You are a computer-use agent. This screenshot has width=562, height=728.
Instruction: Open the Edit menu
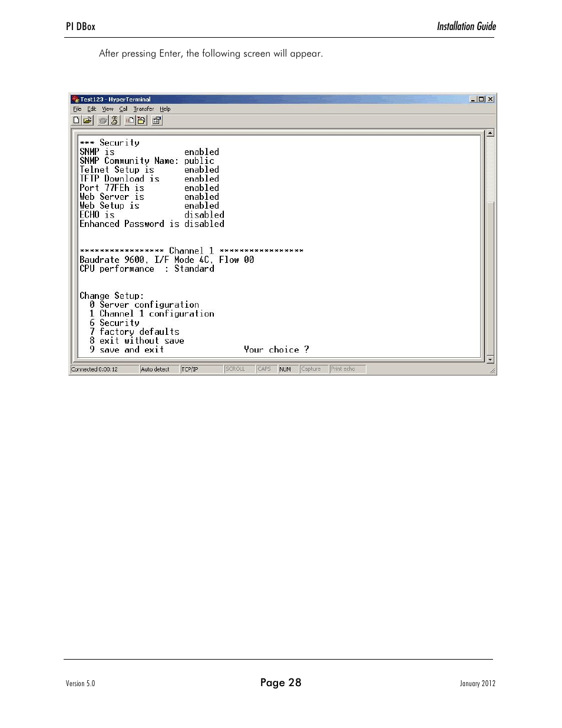[x=92, y=109]
